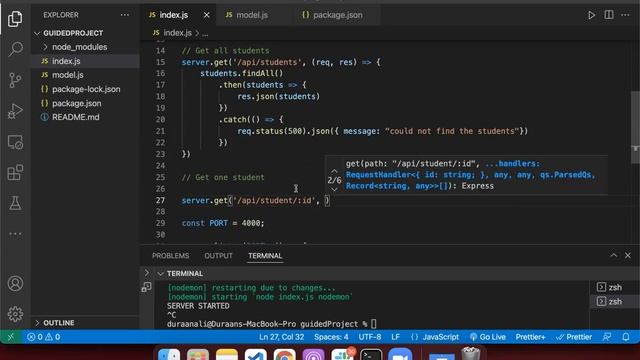Open the Accounts menu icon
This screenshot has width=640, height=360.
pos(15,283)
